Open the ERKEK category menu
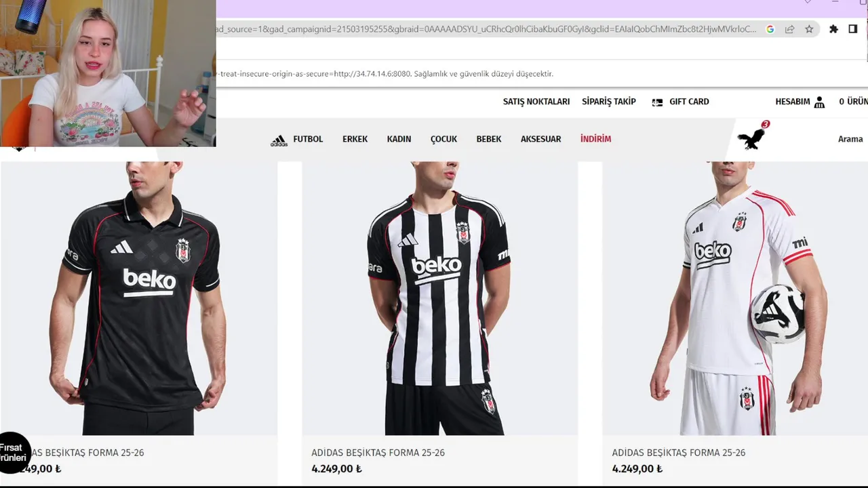Viewport: 868px width, 488px height. tap(355, 139)
